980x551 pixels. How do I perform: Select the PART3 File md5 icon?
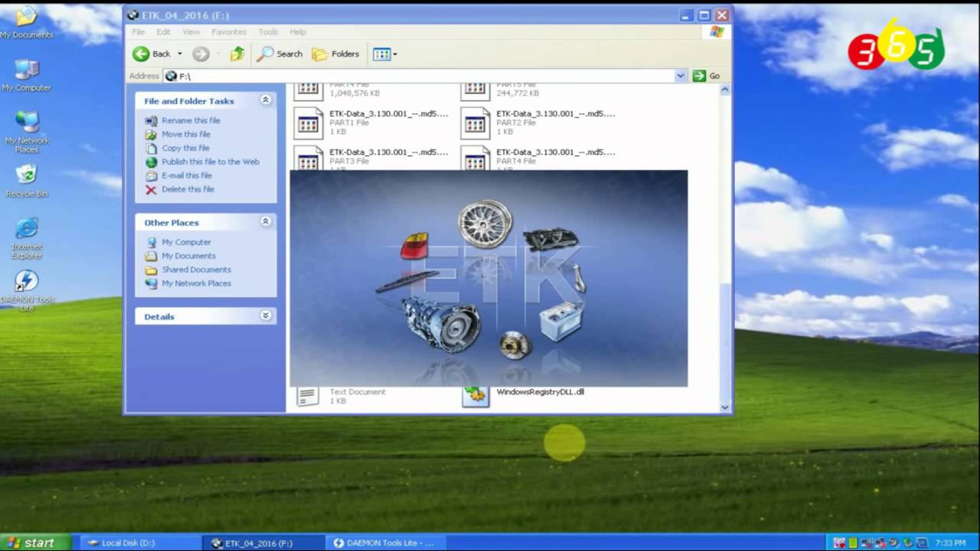(309, 158)
